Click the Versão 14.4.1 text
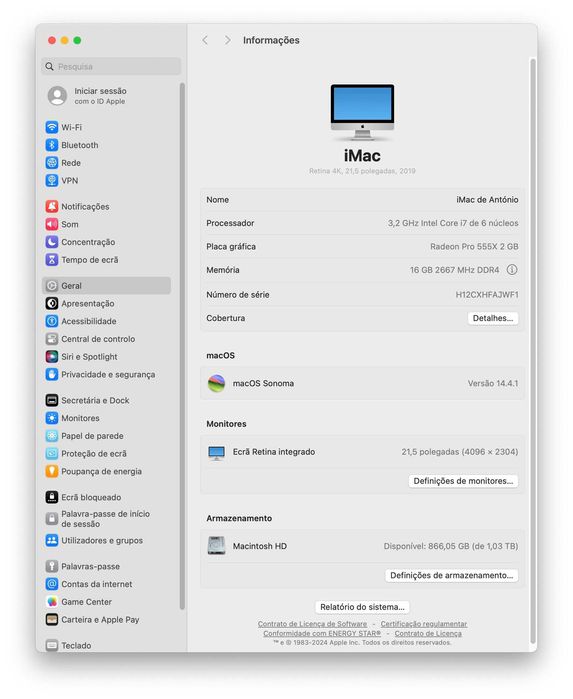This screenshot has height=699, width=573. 493,383
